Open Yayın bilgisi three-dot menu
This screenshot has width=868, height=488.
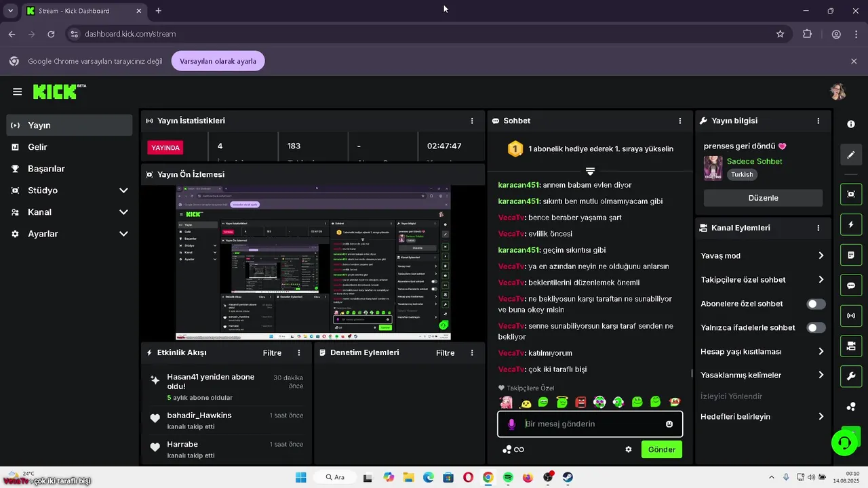pyautogui.click(x=818, y=121)
